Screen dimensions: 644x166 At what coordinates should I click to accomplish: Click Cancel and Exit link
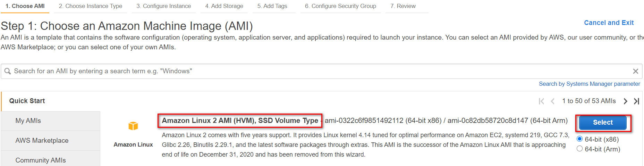click(x=609, y=23)
